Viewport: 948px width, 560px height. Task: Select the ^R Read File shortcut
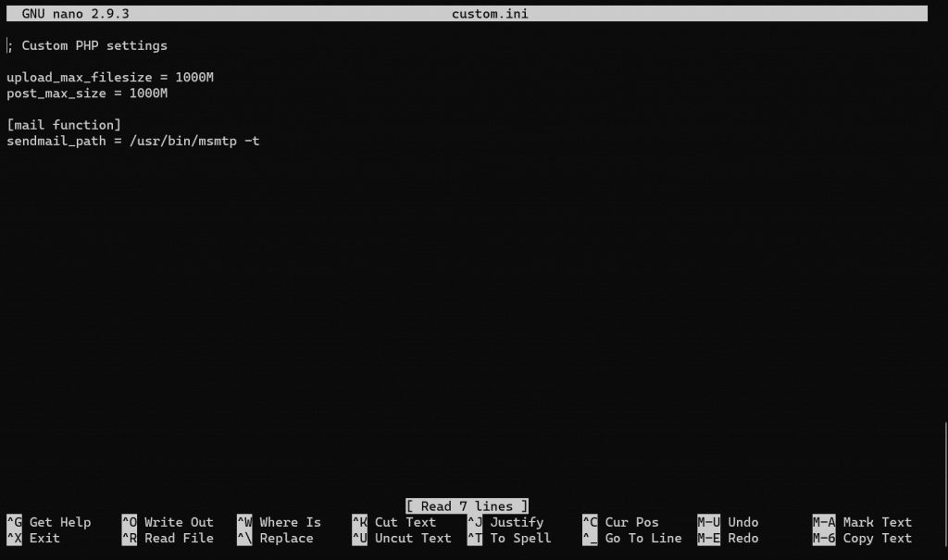[x=168, y=538]
